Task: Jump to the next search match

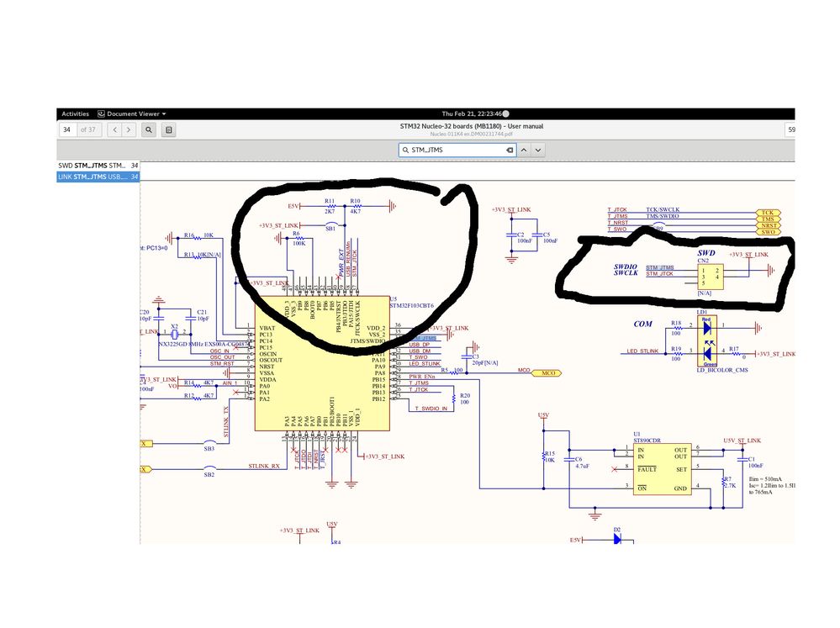Action: [538, 150]
